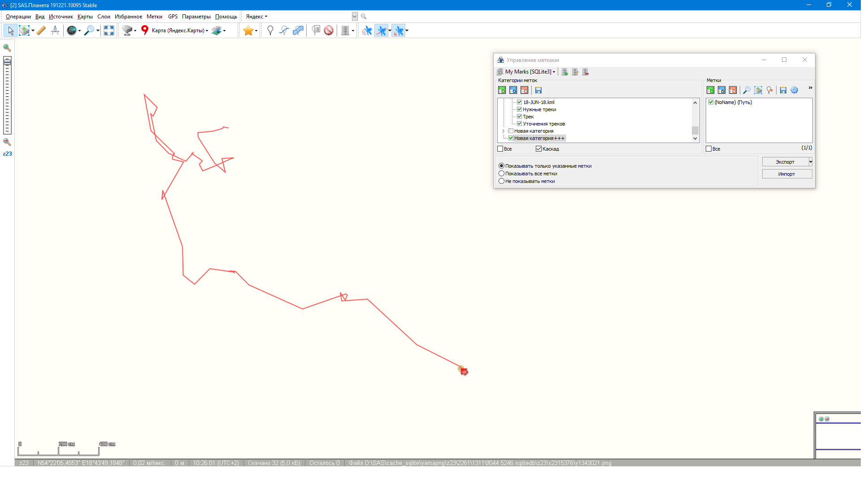Uncheck the Нужные треки category

[519, 109]
